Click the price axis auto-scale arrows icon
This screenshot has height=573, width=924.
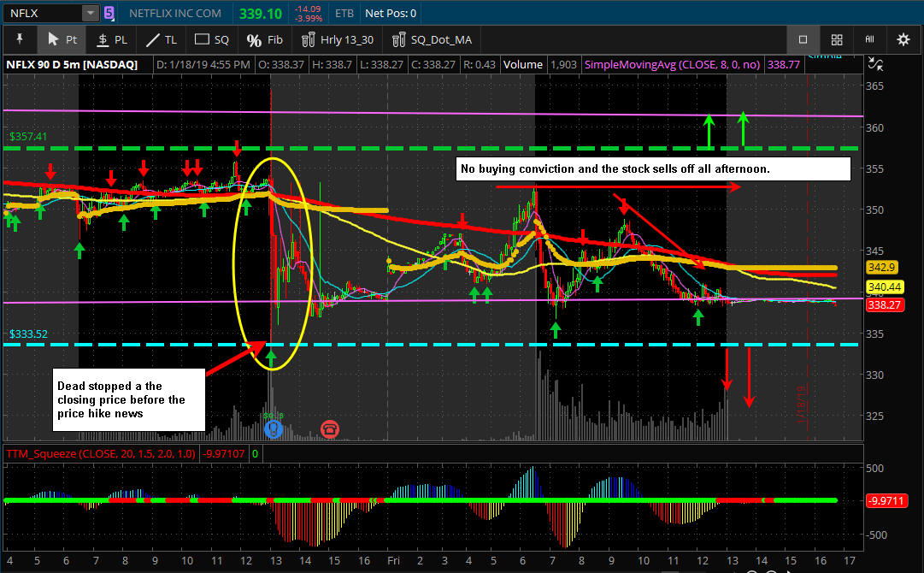click(874, 64)
